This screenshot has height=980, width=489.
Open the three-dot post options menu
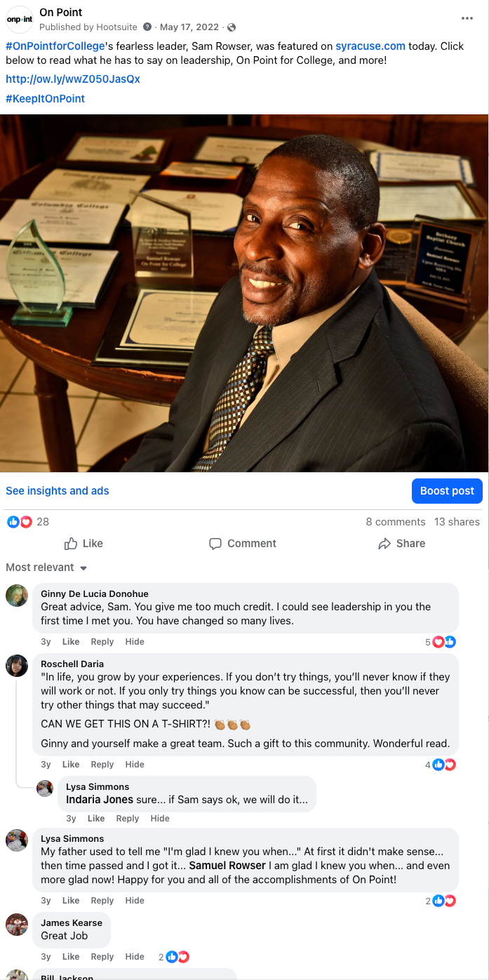point(467,18)
